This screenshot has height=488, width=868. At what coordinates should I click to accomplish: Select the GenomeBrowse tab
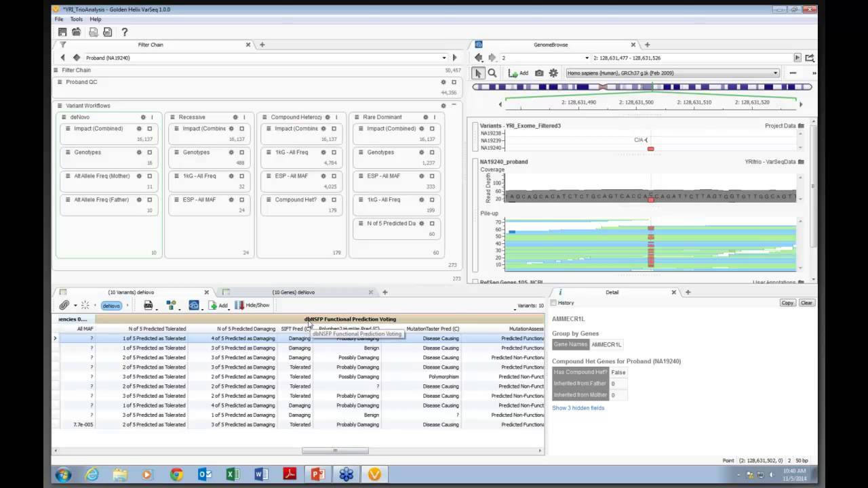pyautogui.click(x=551, y=45)
